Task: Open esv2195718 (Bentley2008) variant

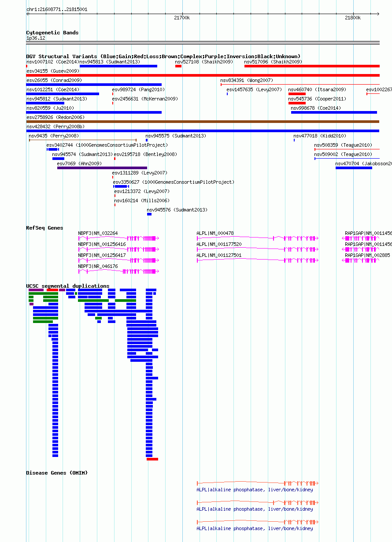Action: click(115, 159)
